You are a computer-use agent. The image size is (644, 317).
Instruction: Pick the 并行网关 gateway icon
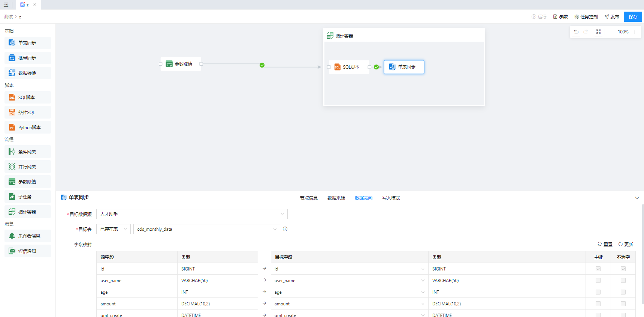[x=12, y=167]
